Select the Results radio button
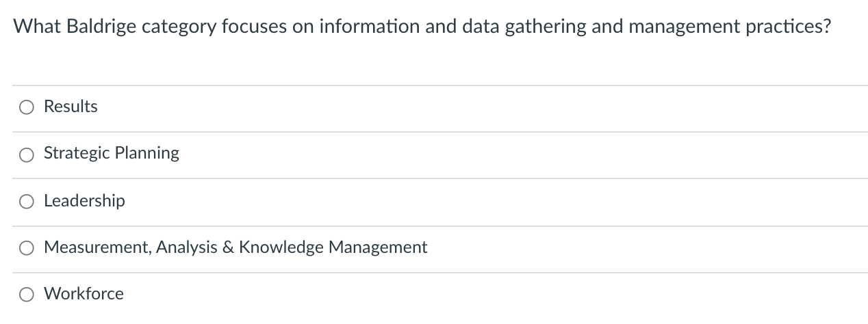Image resolution: width=868 pixels, height=324 pixels. tap(26, 107)
